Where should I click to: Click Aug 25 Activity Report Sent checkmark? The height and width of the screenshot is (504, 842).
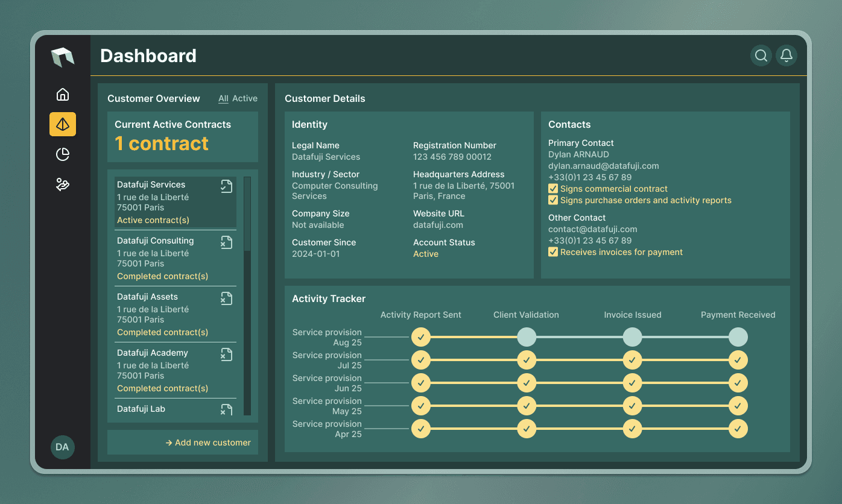421,337
